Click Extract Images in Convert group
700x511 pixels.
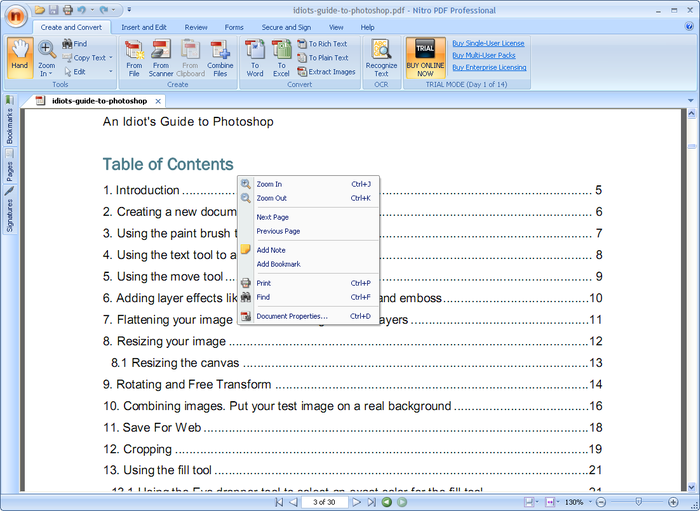point(327,71)
